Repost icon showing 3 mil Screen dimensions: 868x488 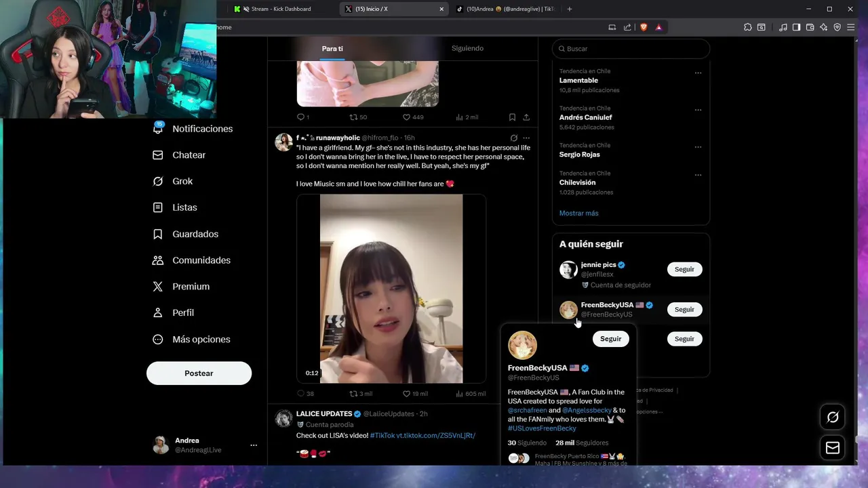coord(353,394)
